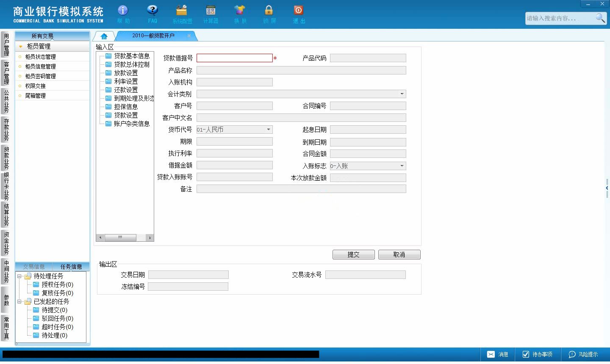Select 利率设置 folder node
The width and height of the screenshot is (610, 364).
tap(122, 81)
